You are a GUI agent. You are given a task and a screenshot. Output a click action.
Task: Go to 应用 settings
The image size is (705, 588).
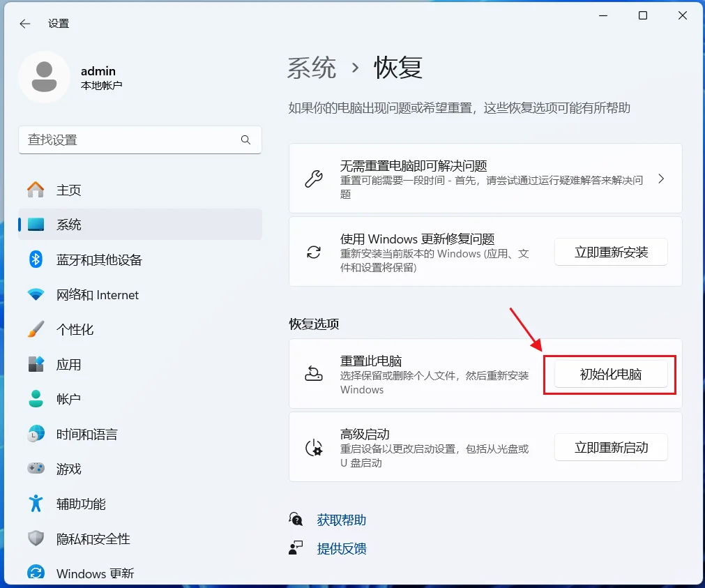pos(68,364)
